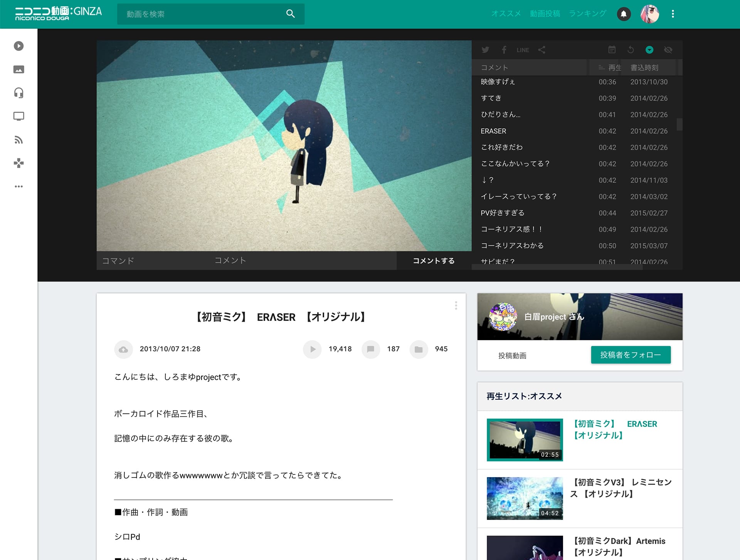Screen dimensions: 740x560
Task: Open the live broadcast section in the sidebar
Action: pyautogui.click(x=18, y=116)
